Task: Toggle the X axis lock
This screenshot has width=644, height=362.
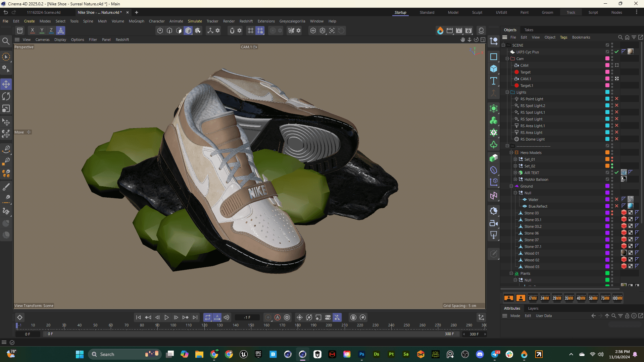Action: click(x=32, y=31)
